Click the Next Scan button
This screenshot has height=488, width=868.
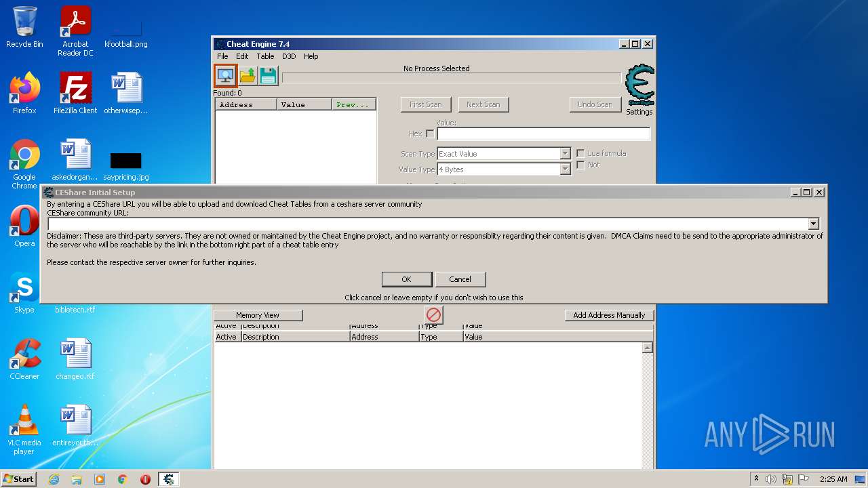click(x=483, y=104)
